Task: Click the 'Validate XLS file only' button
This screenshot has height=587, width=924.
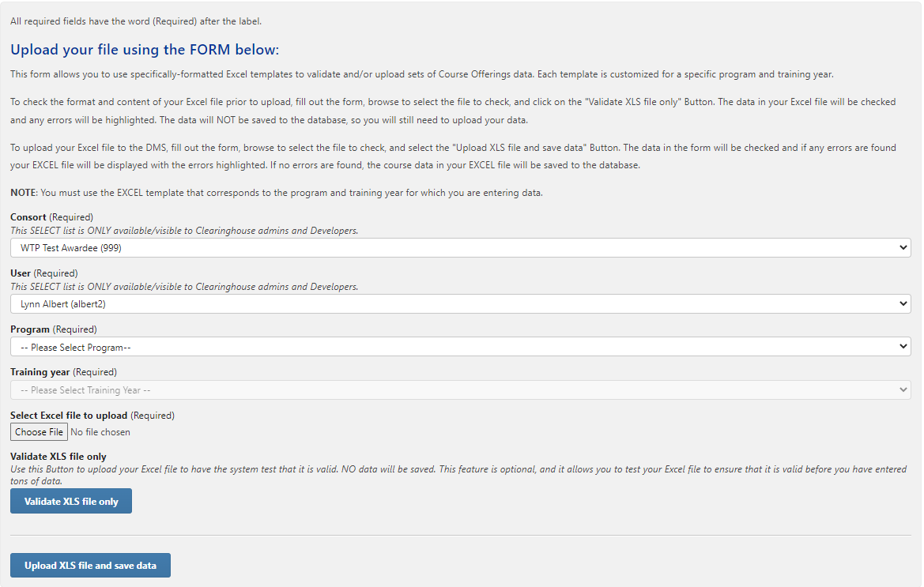Action: pos(71,502)
